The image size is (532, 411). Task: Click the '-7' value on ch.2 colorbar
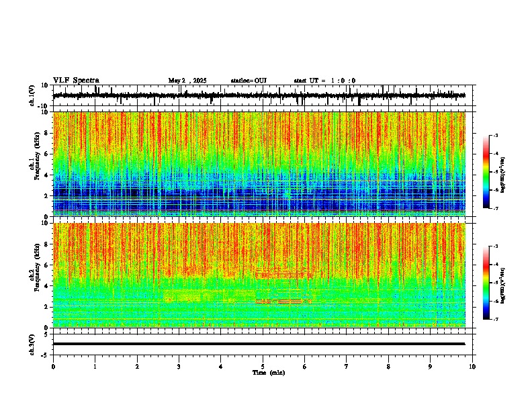(x=495, y=320)
